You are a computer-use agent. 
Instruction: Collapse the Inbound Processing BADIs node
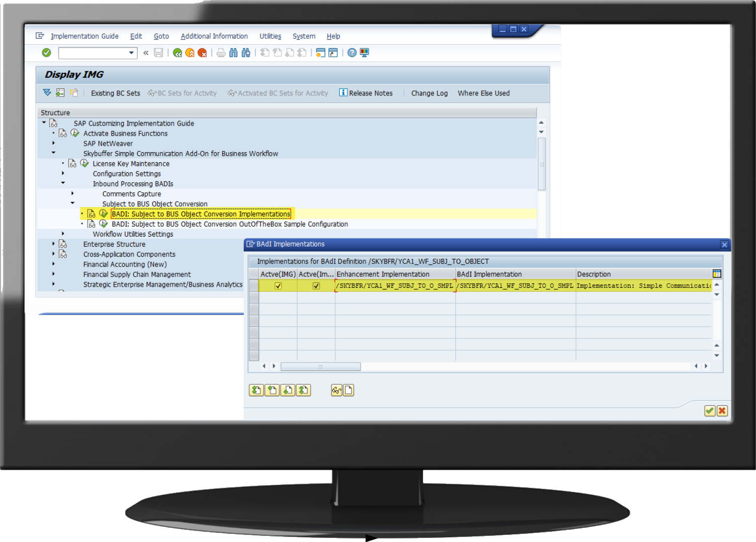click(63, 183)
